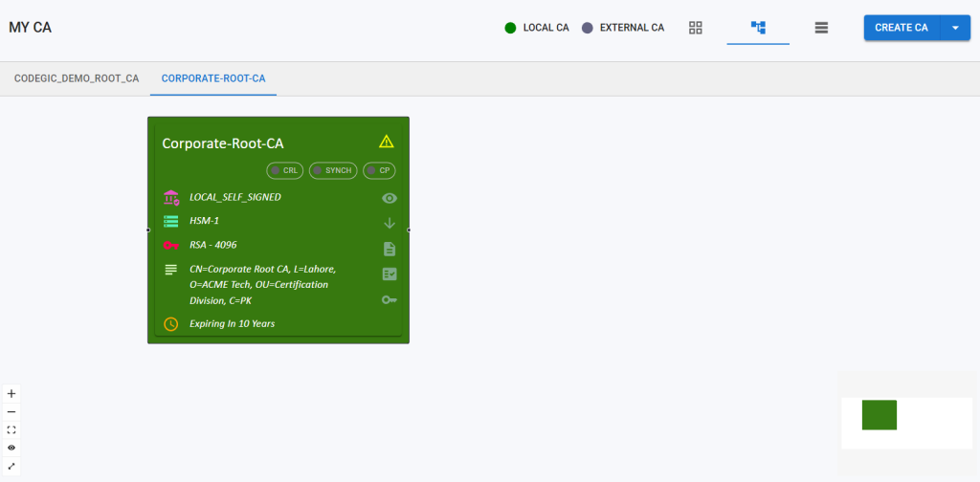Toggle minimap visibility in canvas controls
980x482 pixels.
(x=11, y=448)
